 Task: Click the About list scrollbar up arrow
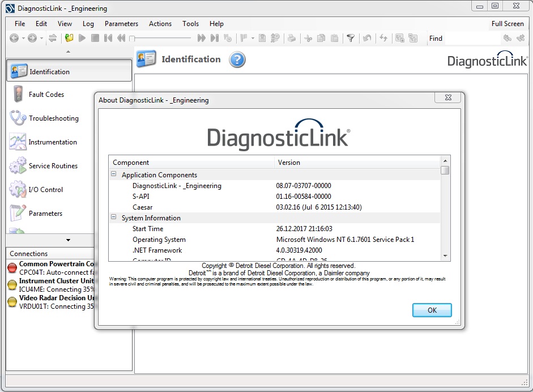point(445,161)
